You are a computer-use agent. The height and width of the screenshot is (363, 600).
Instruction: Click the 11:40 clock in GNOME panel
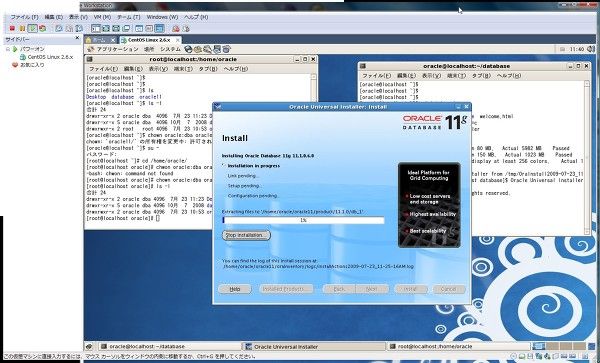tap(576, 49)
